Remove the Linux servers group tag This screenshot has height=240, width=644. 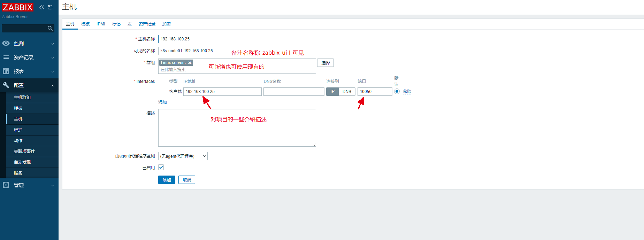[190, 63]
